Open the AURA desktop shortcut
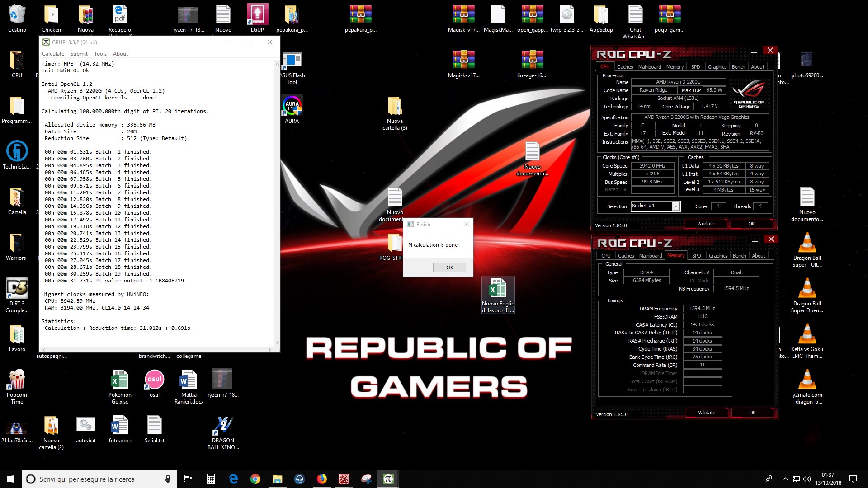868x488 pixels. point(292,109)
